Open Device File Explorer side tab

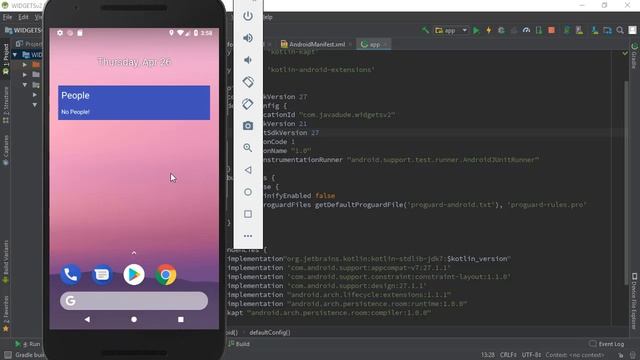pyautogui.click(x=634, y=301)
